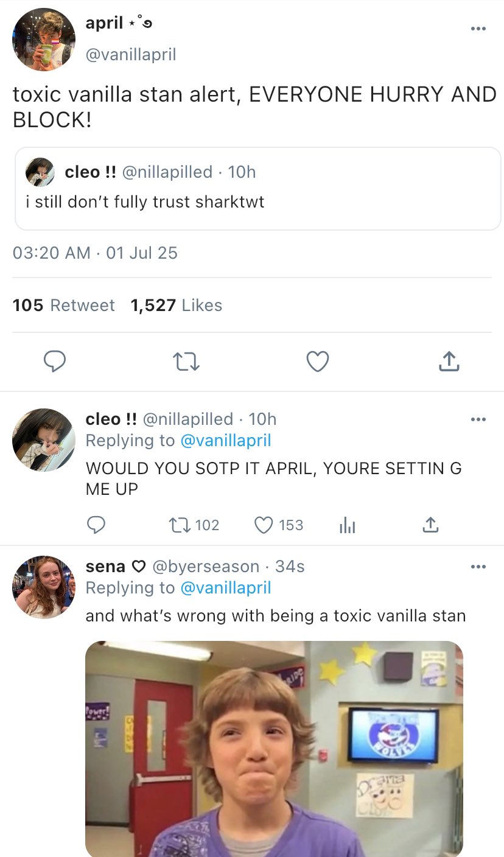Open @vanillapril link in cleo's reply
Image resolution: width=504 pixels, height=857 pixels.
click(226, 440)
